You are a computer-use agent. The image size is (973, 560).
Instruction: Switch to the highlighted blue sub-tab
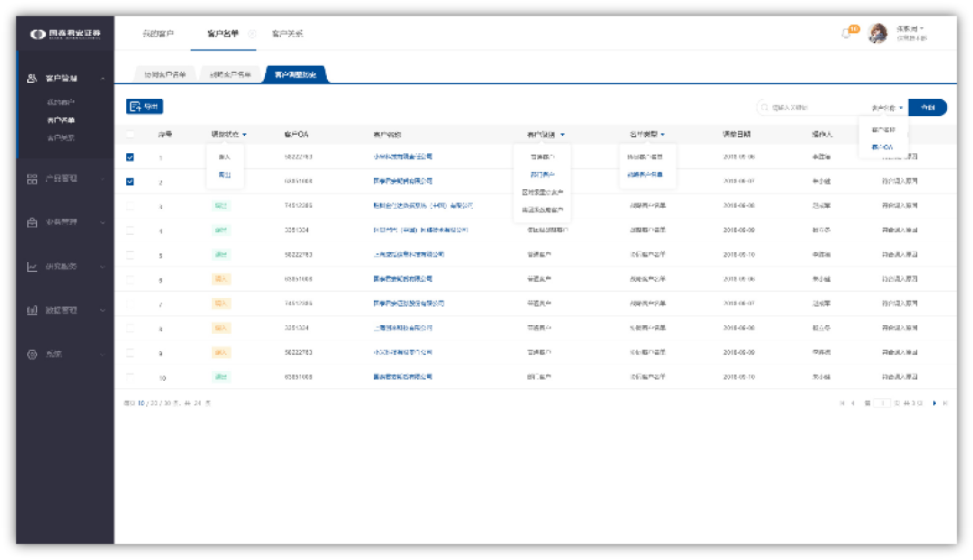296,75
